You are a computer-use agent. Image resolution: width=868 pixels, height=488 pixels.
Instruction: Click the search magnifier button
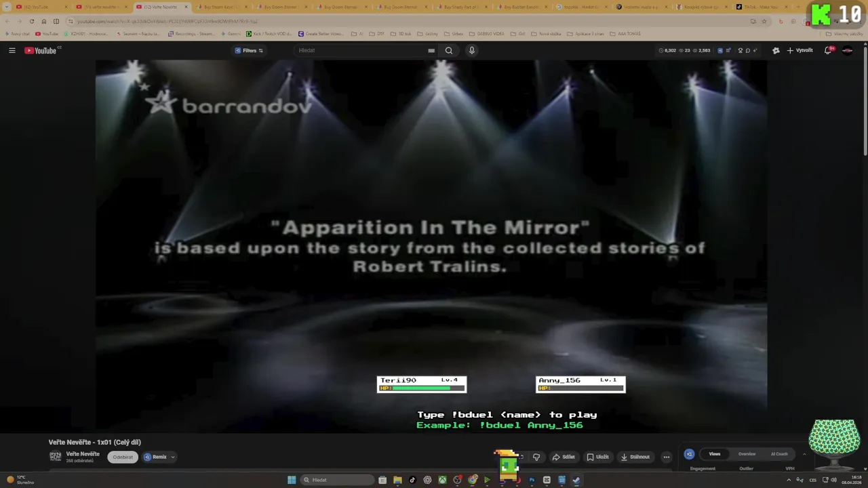coord(449,50)
